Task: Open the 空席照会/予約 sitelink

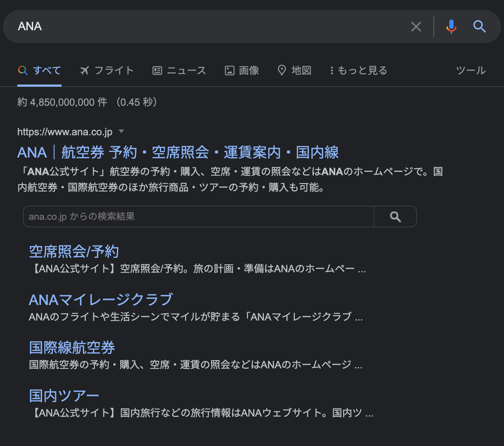Action: 74,251
